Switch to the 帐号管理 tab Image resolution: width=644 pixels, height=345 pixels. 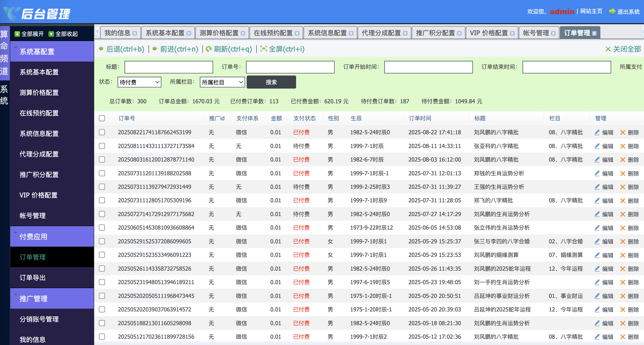click(x=536, y=33)
